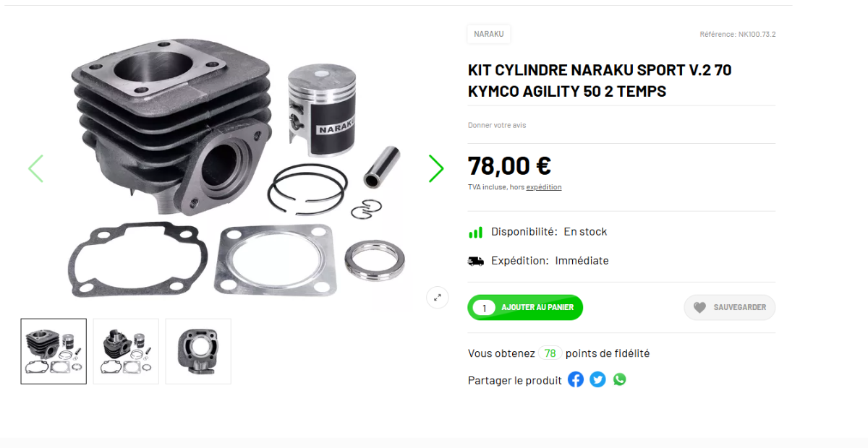Viewport: 868px width, 448px height.
Task: Click the green stock bars icon
Action: 475,232
